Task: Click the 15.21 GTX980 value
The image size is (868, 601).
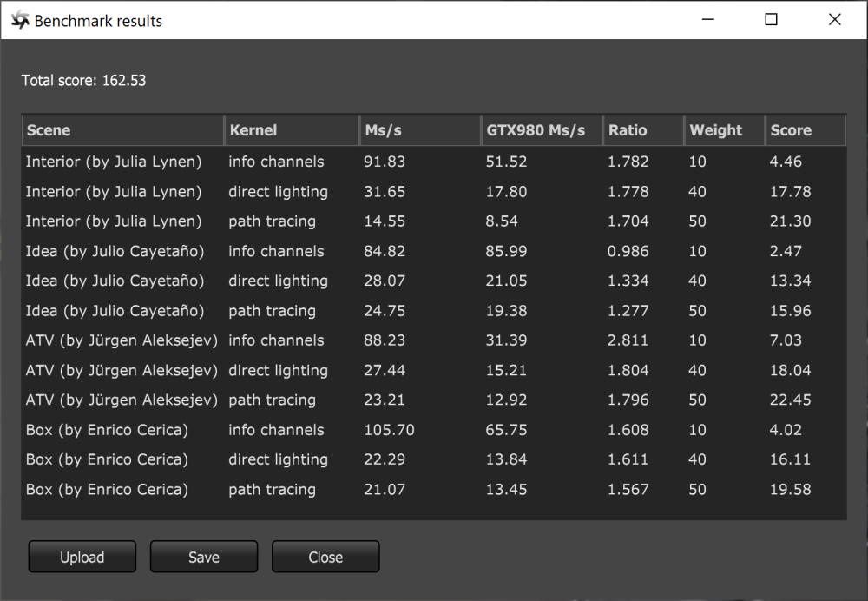Action: tap(506, 371)
